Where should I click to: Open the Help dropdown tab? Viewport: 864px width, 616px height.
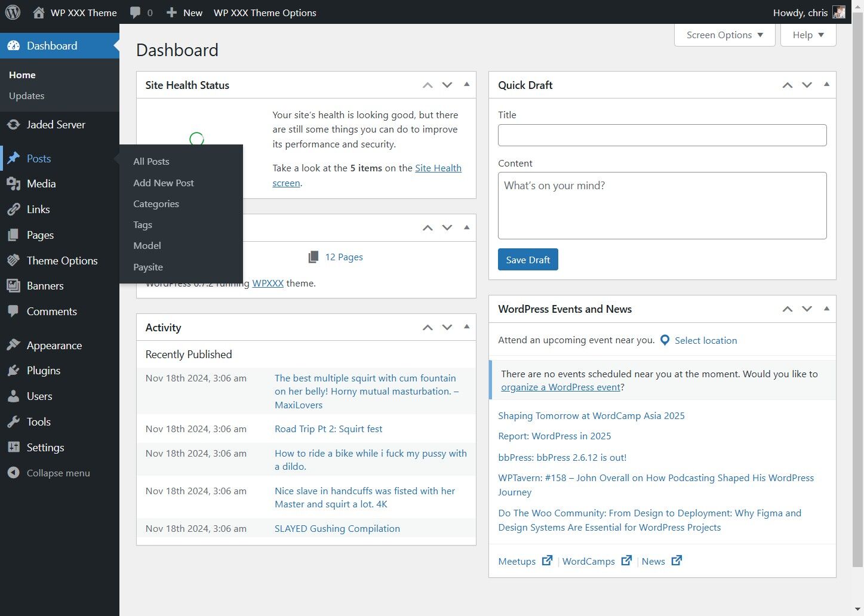(x=808, y=35)
